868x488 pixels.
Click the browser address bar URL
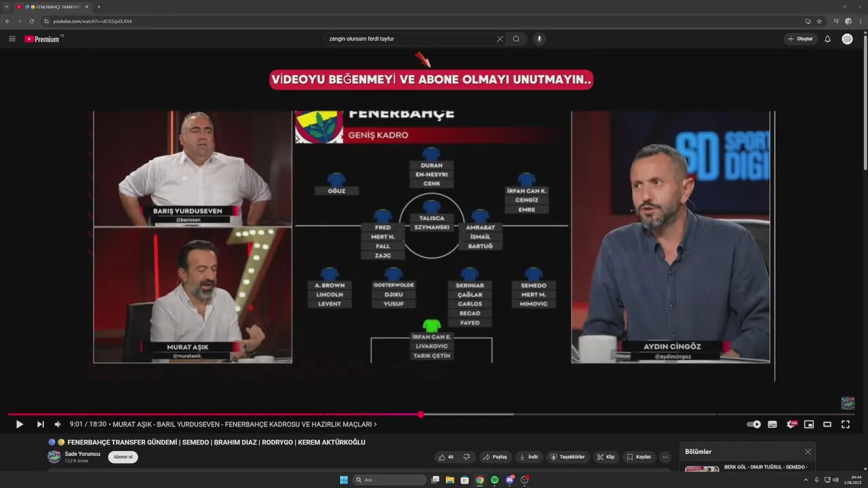92,21
